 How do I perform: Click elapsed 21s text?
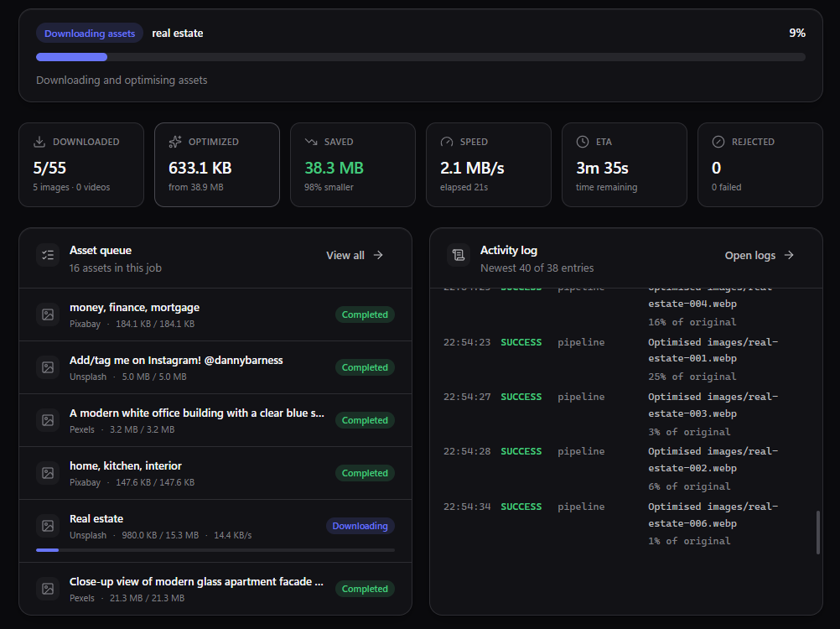click(x=464, y=187)
